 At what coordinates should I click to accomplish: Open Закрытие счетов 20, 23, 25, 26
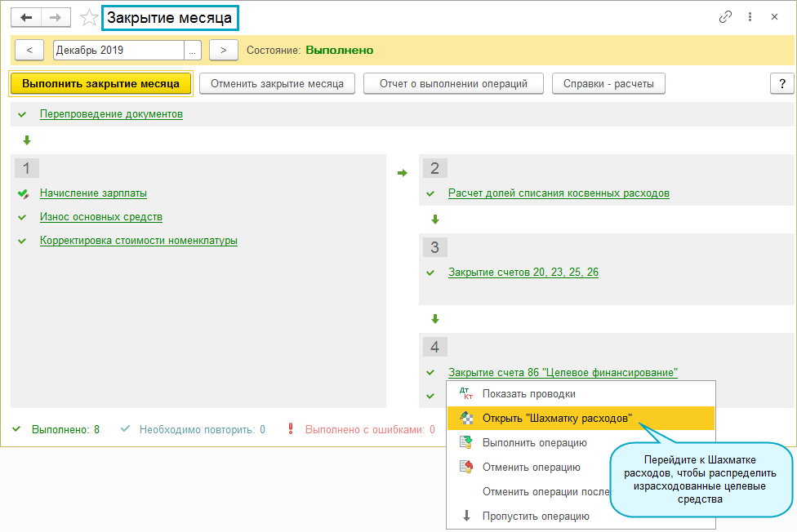pyautogui.click(x=523, y=273)
